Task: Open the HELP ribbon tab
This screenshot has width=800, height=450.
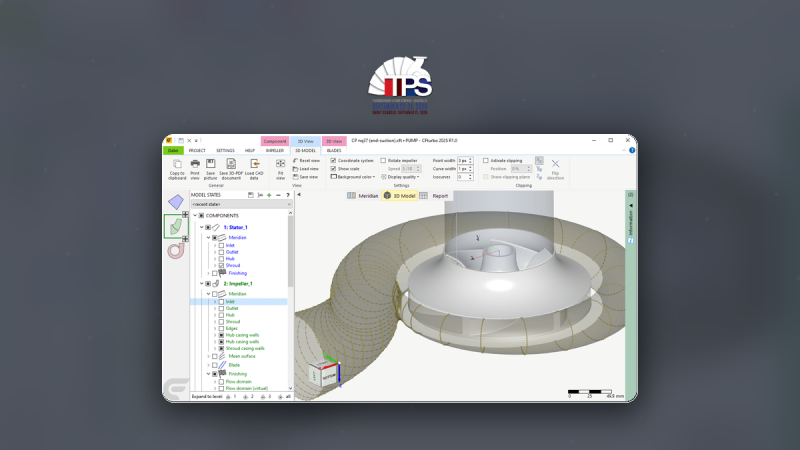Action: [249, 151]
